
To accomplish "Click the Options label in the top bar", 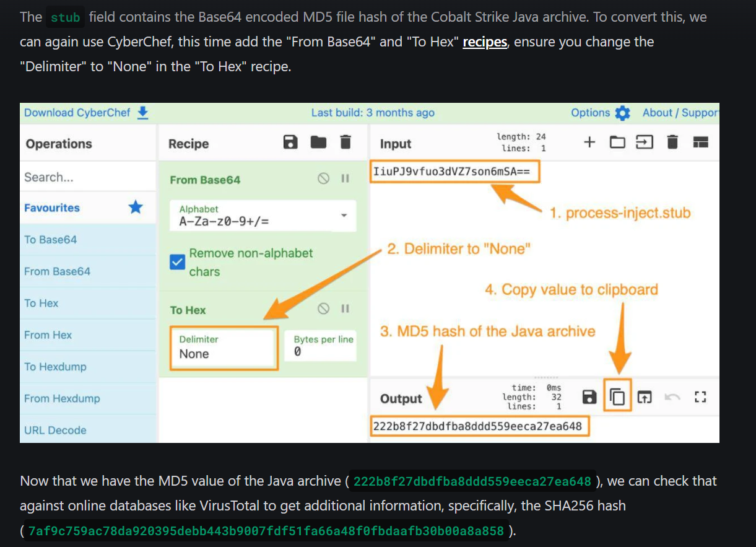I will (591, 113).
